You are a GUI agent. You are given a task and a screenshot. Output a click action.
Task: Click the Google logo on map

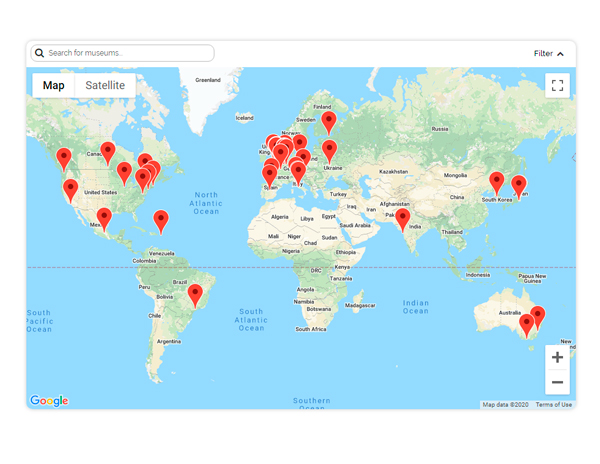49,401
